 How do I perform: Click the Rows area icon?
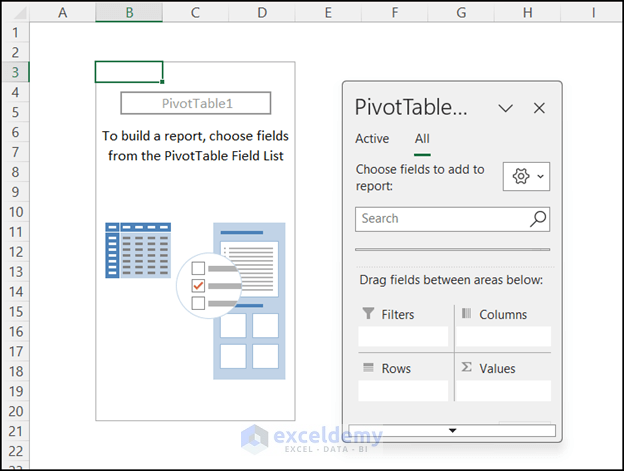369,368
